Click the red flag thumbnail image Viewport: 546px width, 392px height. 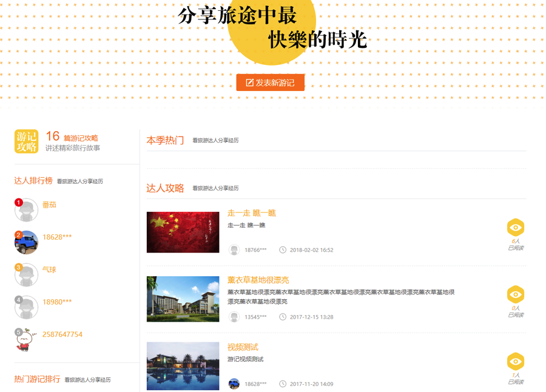(x=183, y=232)
